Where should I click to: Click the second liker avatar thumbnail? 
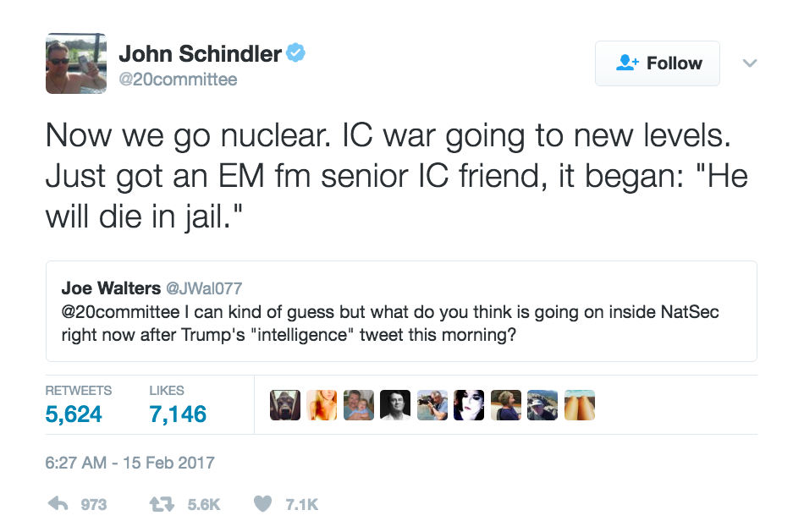click(322, 405)
